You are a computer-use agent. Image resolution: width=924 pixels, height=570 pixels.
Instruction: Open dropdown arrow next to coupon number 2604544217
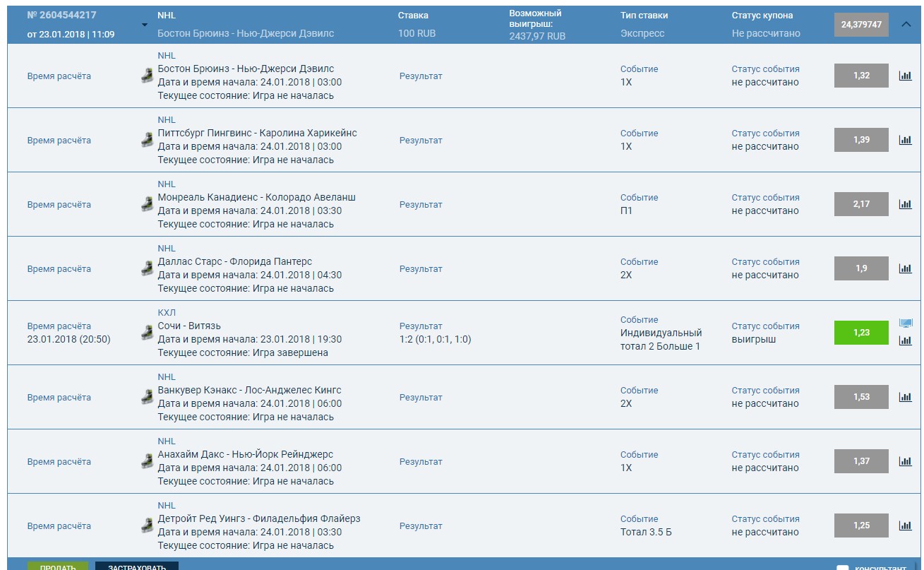tap(145, 25)
